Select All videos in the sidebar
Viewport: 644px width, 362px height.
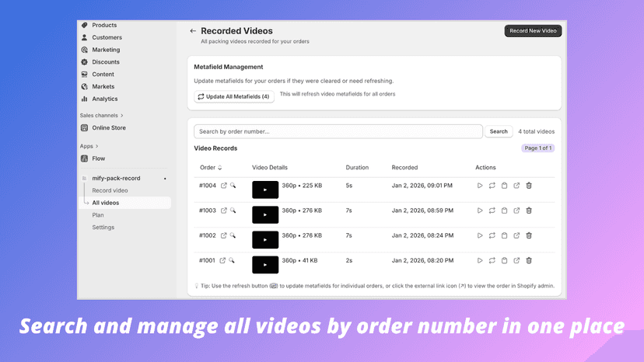tap(106, 203)
